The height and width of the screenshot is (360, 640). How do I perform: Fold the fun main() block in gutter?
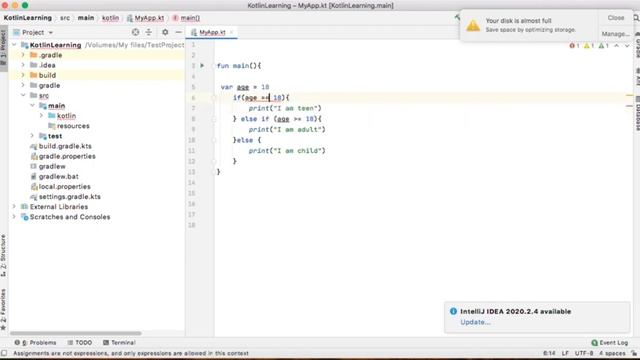tap(214, 65)
